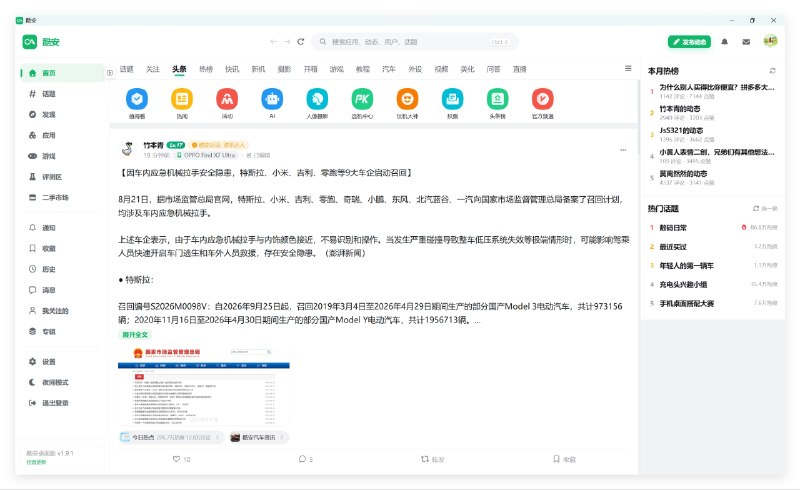Open the orange sunglasses face shortcut icon

click(407, 99)
